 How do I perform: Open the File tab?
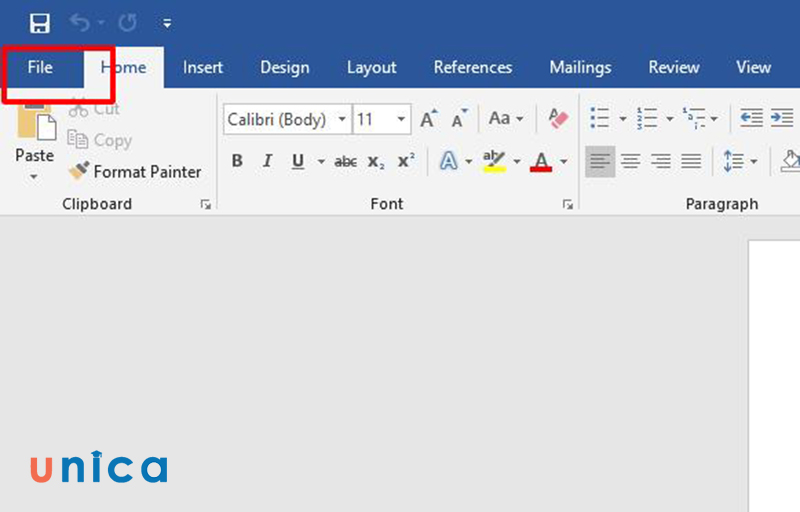[x=40, y=67]
